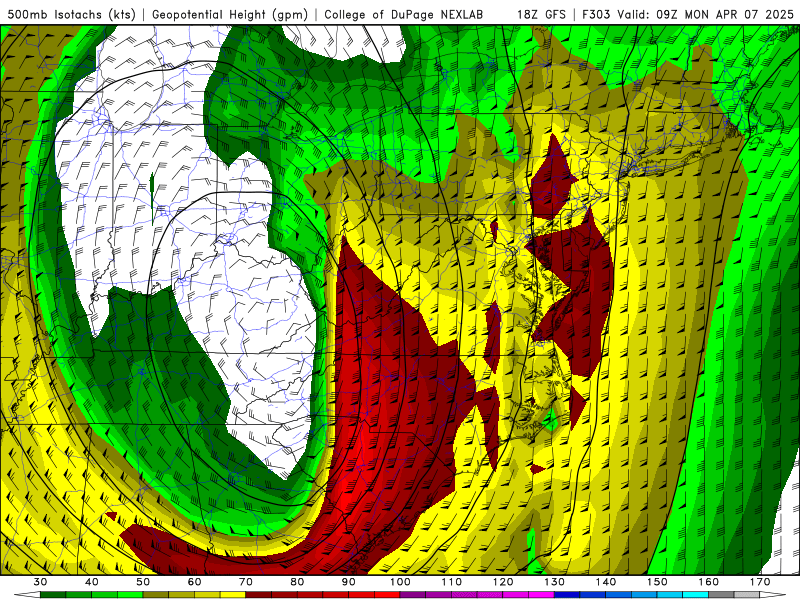Image resolution: width=800 pixels, height=600 pixels.
Task: Click the '90' label on the color scale
Action: [x=348, y=582]
